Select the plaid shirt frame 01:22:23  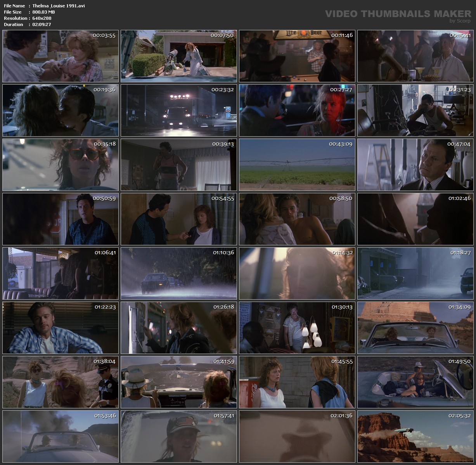[61, 328]
